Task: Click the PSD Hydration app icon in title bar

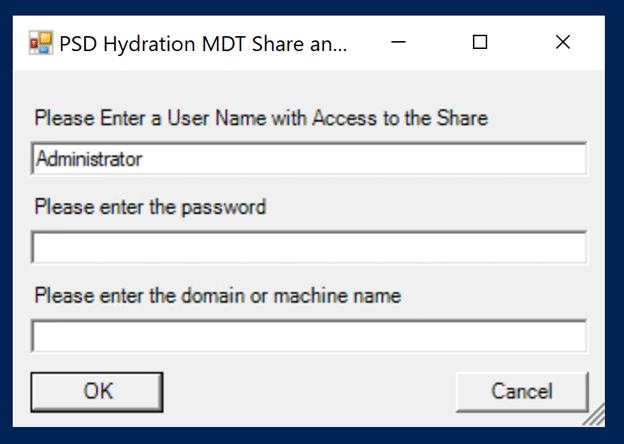Action: (x=41, y=43)
